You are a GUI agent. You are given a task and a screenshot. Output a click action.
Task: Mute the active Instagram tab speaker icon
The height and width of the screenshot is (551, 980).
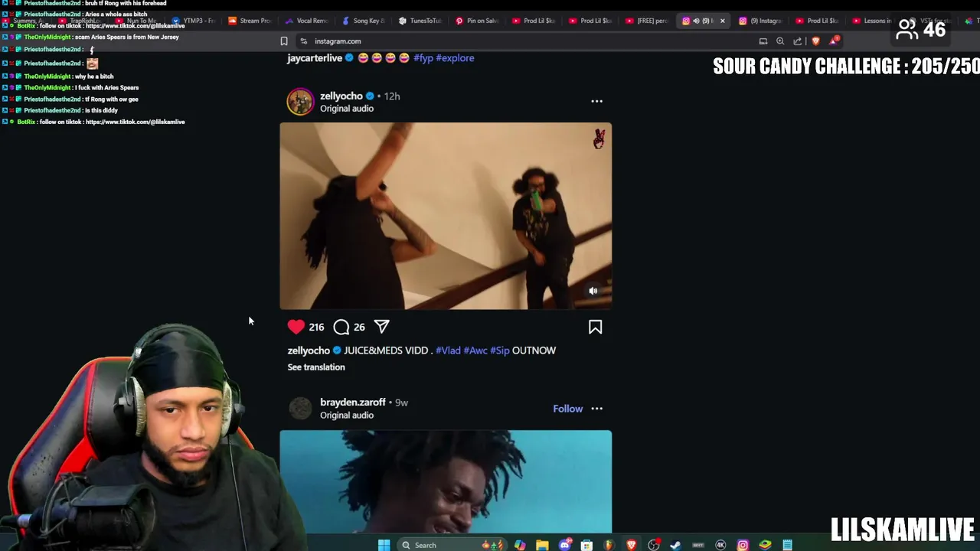696,21
